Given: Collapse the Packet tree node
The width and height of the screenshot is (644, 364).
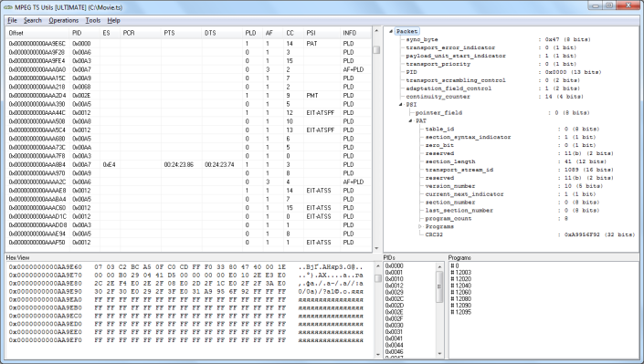Looking at the screenshot, I should 391,31.
